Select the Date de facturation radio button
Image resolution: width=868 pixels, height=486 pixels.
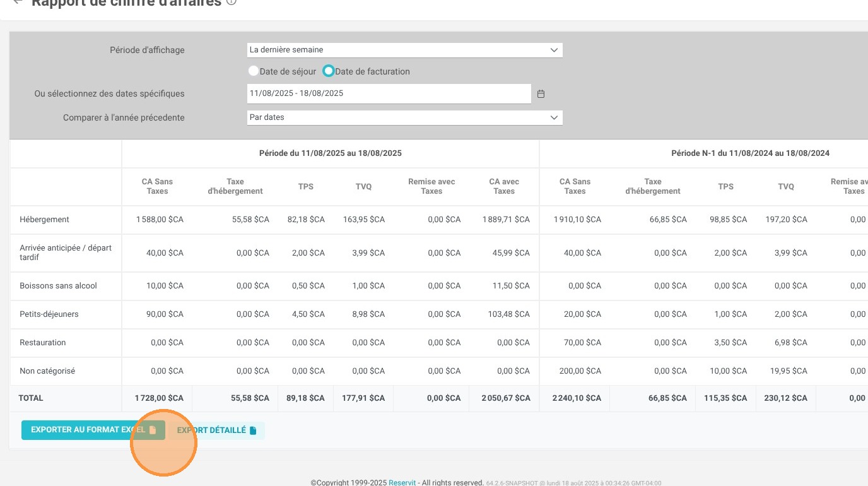(328, 71)
